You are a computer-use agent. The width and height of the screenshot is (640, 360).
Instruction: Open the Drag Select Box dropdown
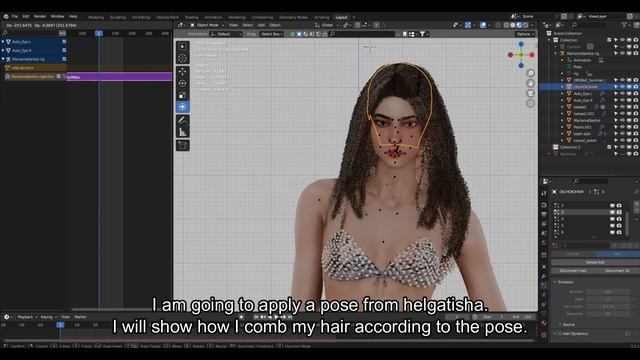[x=271, y=34]
